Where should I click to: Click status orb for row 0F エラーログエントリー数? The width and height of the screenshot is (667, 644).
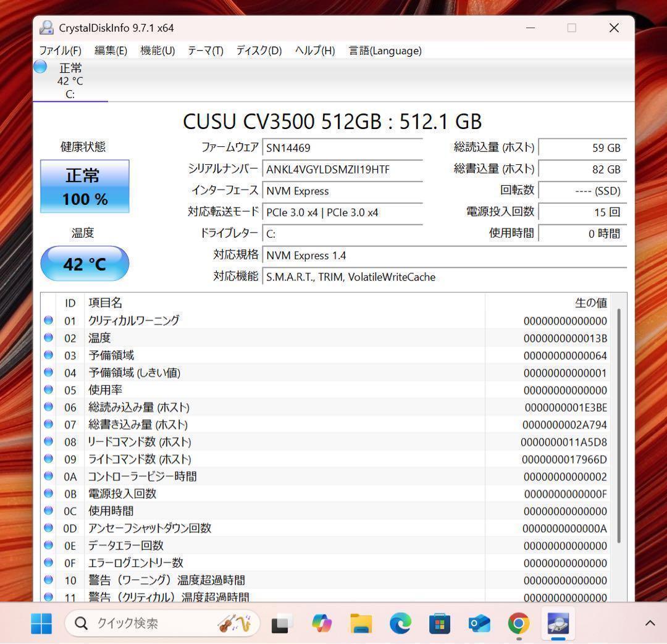(x=49, y=562)
